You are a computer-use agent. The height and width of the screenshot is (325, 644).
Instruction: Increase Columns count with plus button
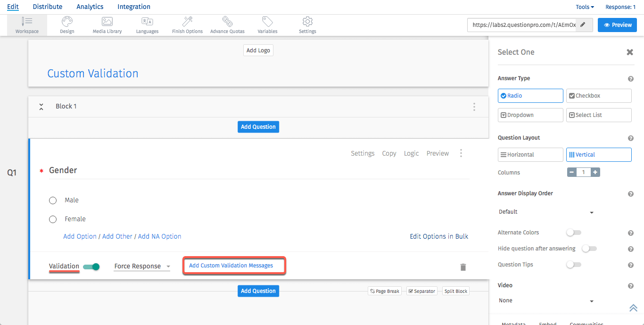tap(595, 173)
